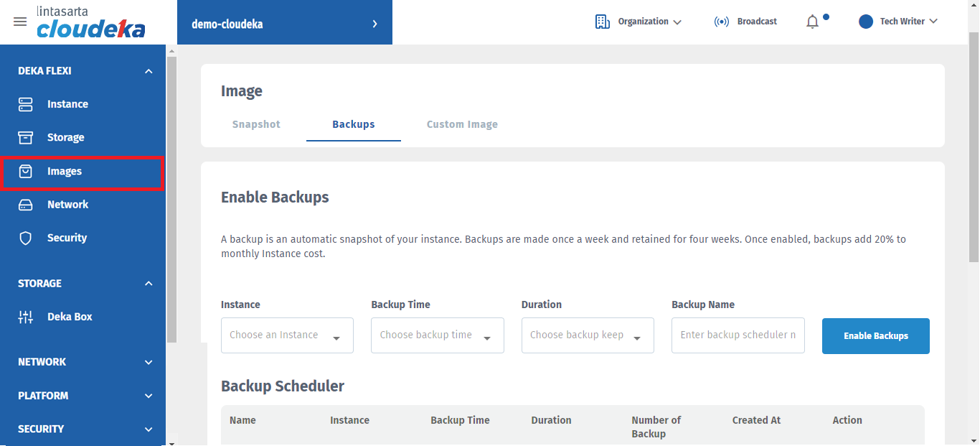Click the hamburger menu icon
The width and height of the screenshot is (980, 446).
[20, 22]
